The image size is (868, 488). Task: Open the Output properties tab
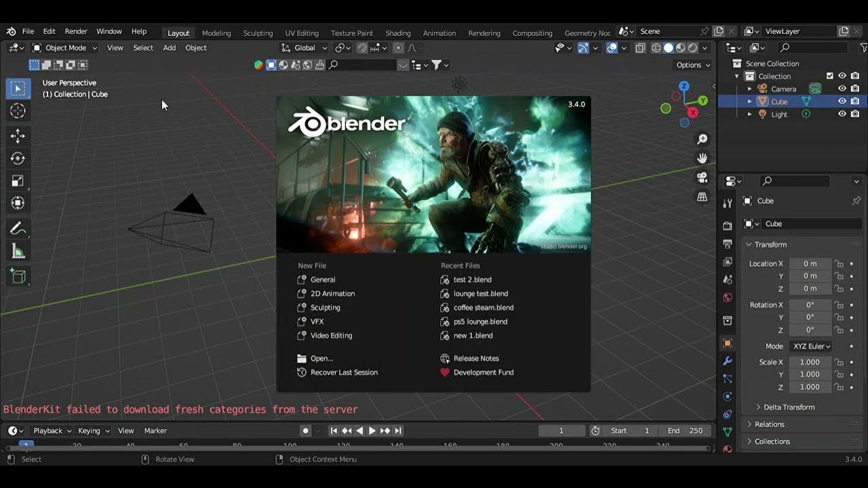coord(728,243)
